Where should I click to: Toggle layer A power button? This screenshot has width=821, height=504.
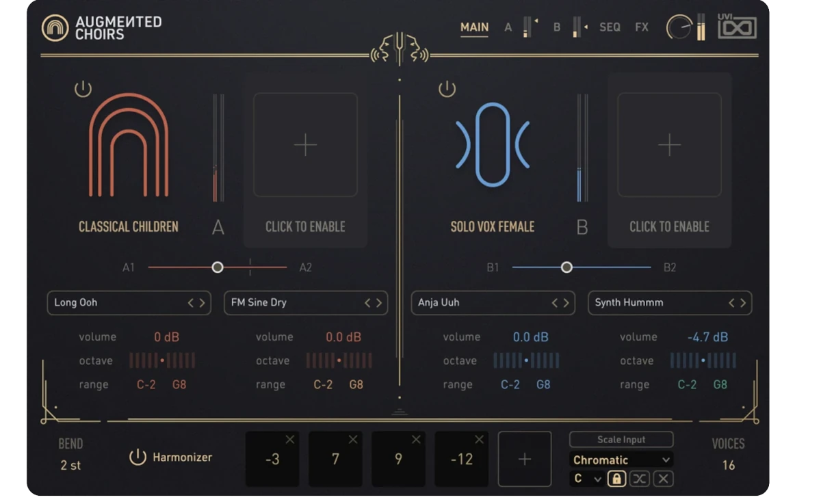(x=83, y=89)
